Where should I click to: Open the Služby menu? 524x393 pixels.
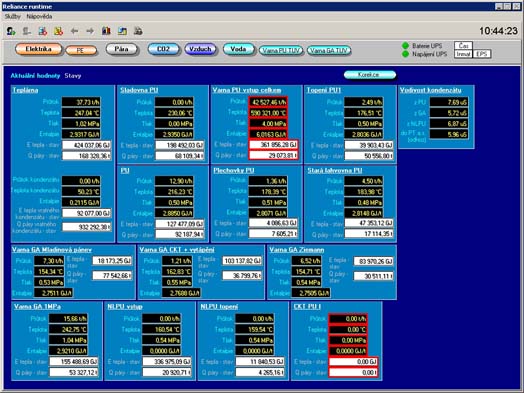coord(12,16)
